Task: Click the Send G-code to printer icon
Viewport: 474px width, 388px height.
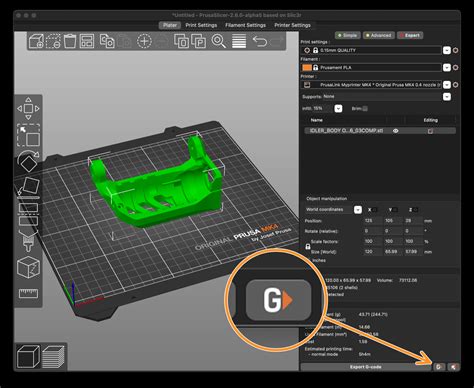Action: pos(439,367)
